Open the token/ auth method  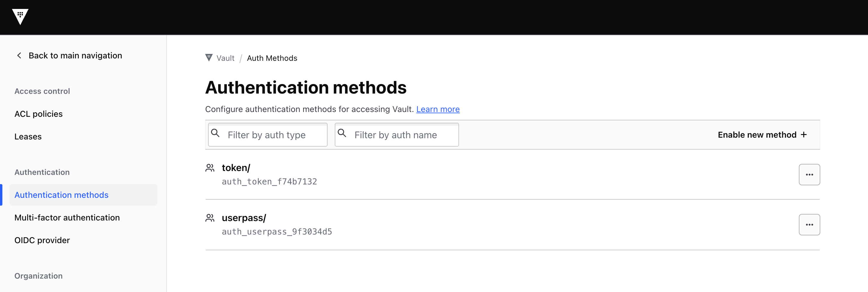(236, 168)
